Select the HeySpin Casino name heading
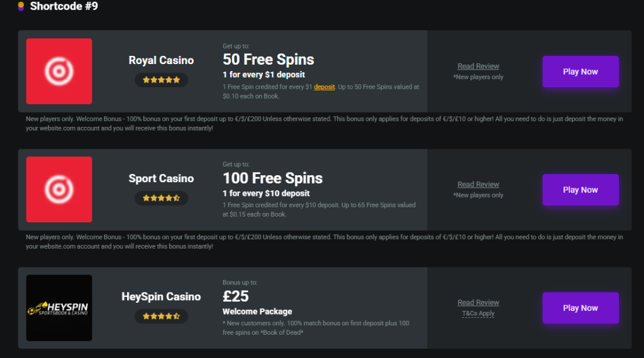 point(161,296)
